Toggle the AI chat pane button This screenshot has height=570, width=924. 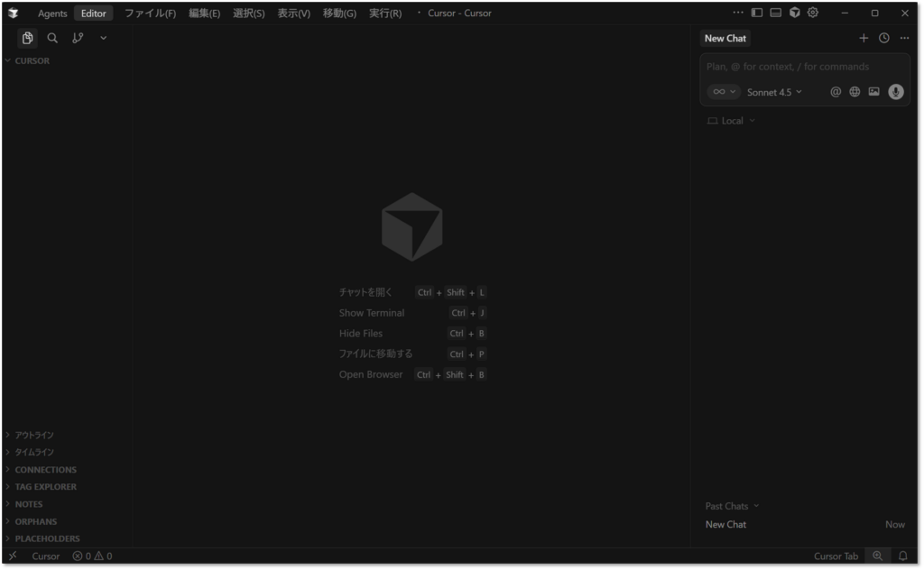tap(794, 13)
